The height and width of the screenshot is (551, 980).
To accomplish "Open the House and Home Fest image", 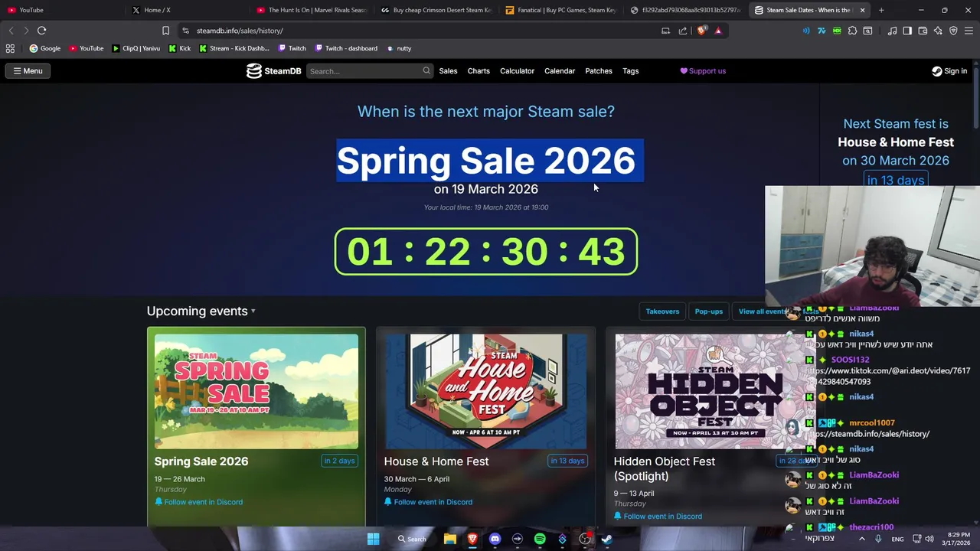I will point(485,391).
